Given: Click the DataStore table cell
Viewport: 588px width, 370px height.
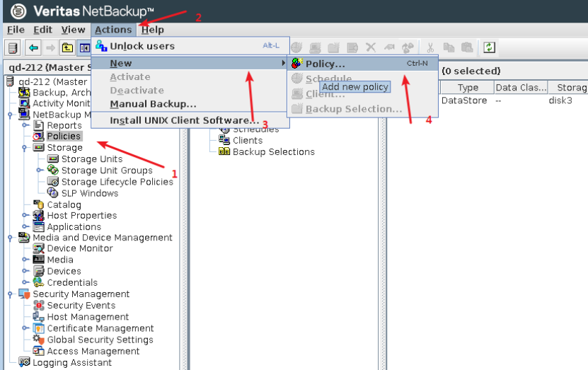Looking at the screenshot, I should pos(464,100).
